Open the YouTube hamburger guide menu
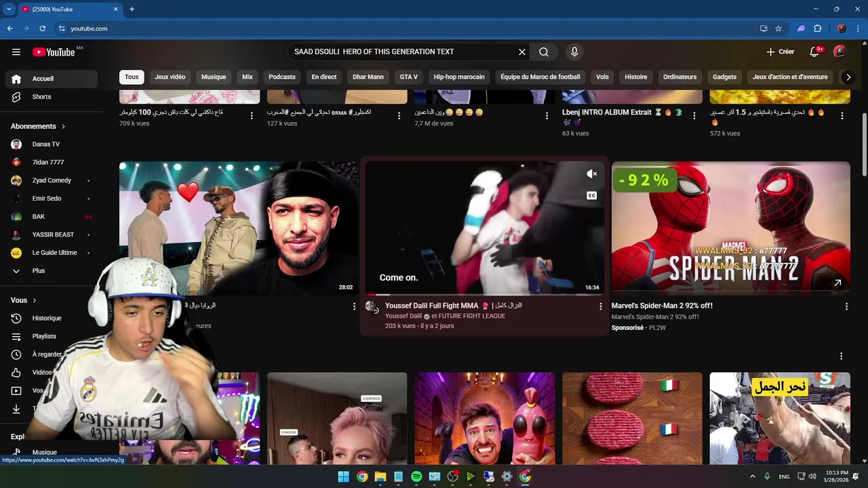Image resolution: width=868 pixels, height=488 pixels. pyautogui.click(x=16, y=52)
